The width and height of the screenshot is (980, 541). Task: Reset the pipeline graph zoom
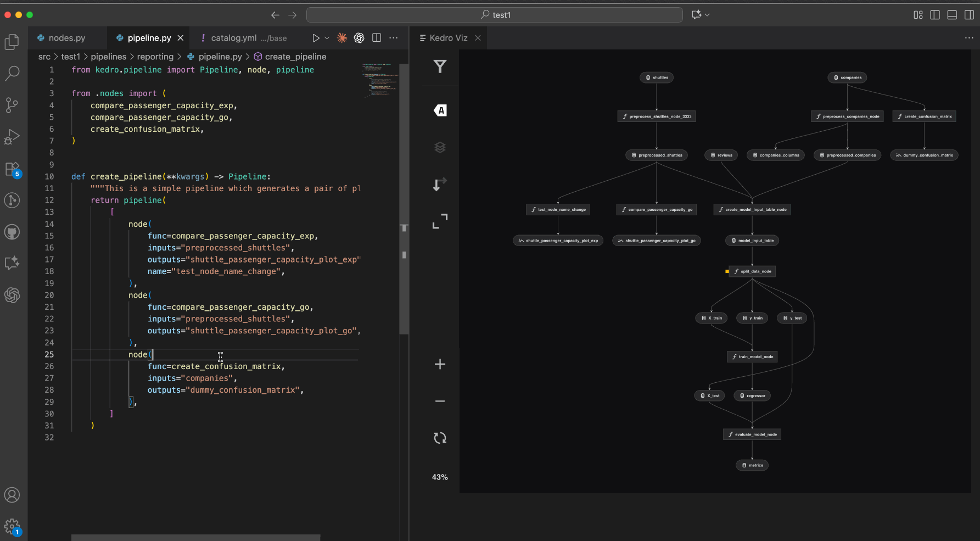[x=439, y=438]
